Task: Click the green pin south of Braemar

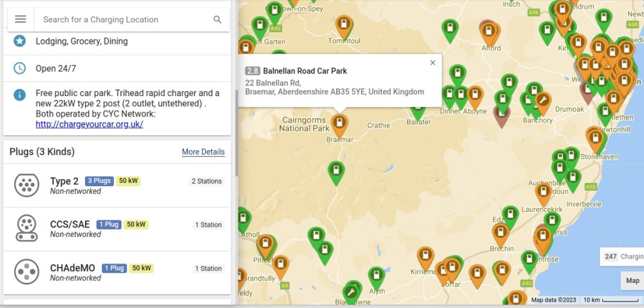Action: coord(336,171)
